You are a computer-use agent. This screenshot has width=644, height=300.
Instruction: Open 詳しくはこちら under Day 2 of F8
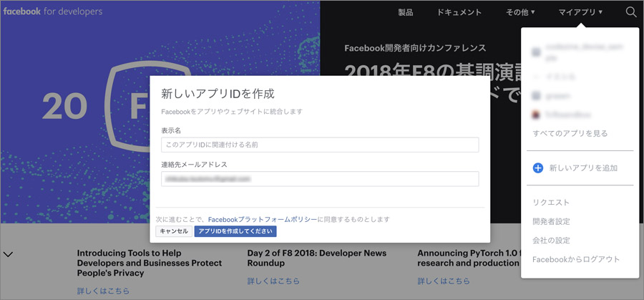273,281
